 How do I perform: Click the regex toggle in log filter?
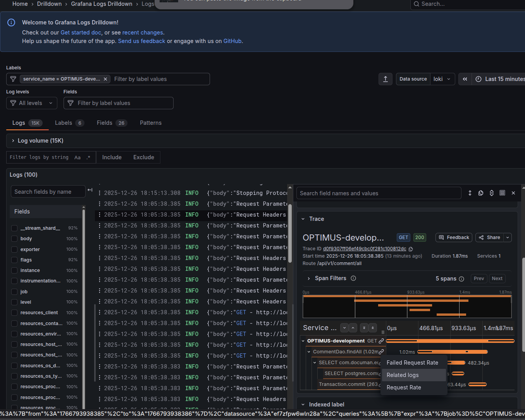click(x=88, y=157)
